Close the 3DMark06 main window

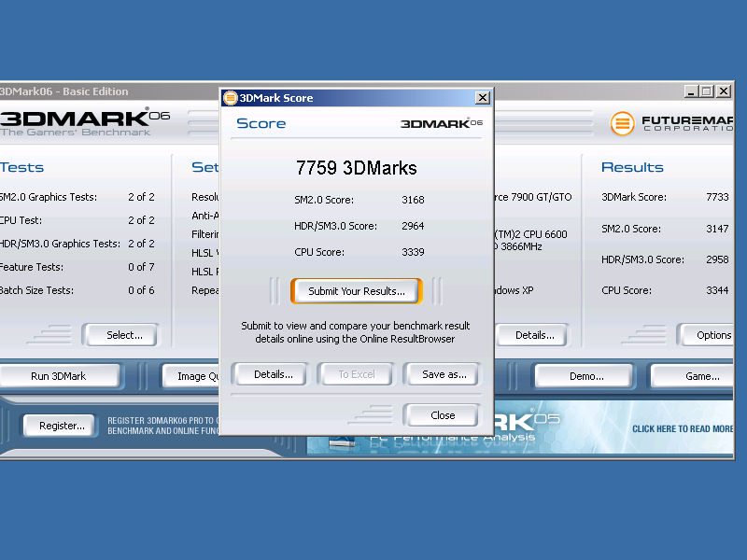pos(724,91)
